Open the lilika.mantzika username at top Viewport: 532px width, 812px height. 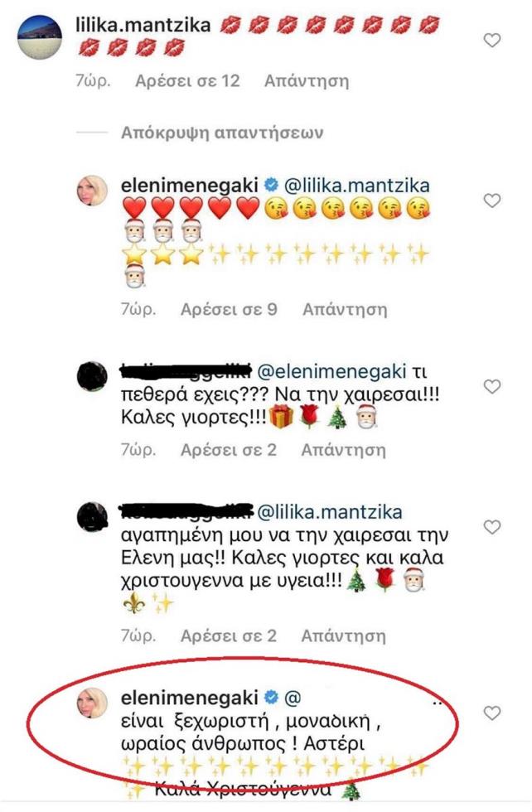[143, 24]
